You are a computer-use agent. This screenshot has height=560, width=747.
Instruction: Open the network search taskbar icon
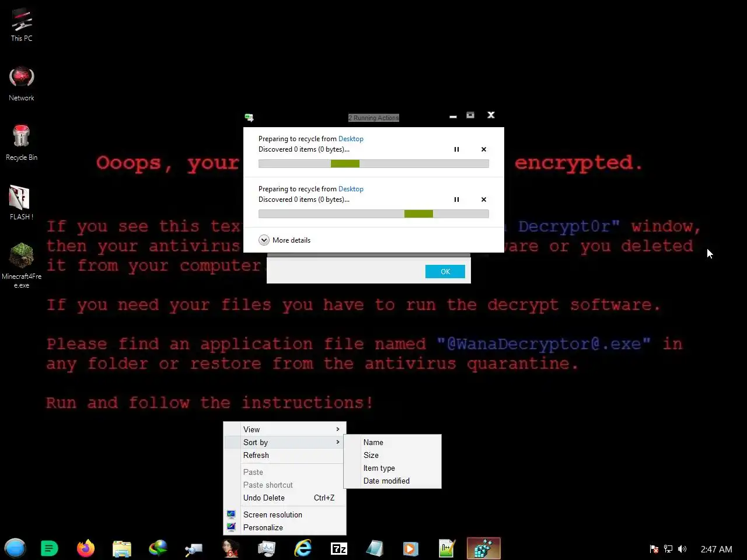tap(194, 548)
